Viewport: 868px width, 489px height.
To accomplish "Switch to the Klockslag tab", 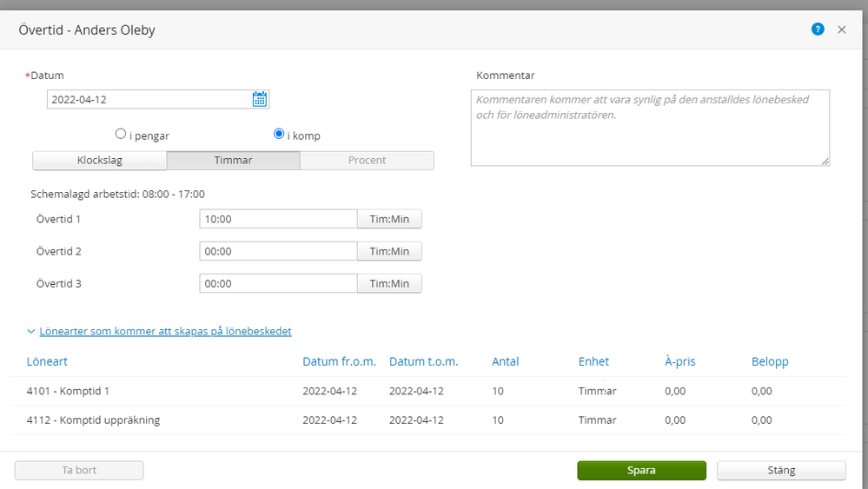I will [99, 161].
